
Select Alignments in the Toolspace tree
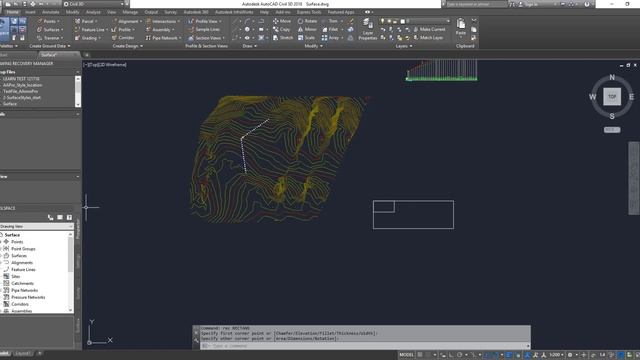pos(22,262)
